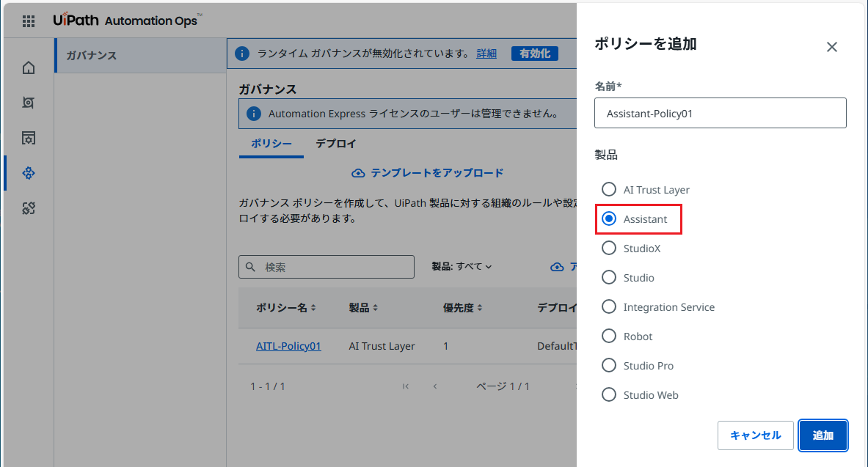This screenshot has width=868, height=467.
Task: Open the bottom sidebar sync-style icon
Action: 28,208
